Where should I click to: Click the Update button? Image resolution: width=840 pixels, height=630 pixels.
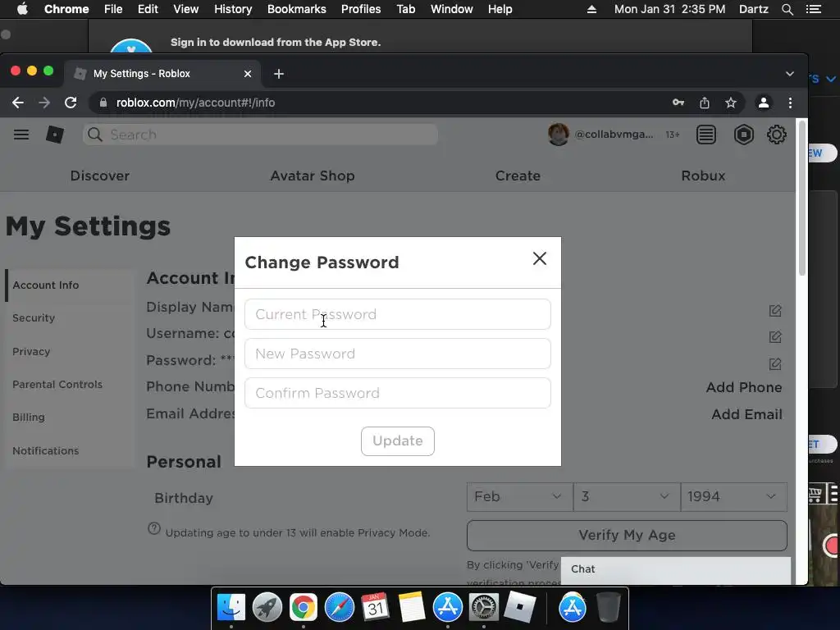[398, 441]
